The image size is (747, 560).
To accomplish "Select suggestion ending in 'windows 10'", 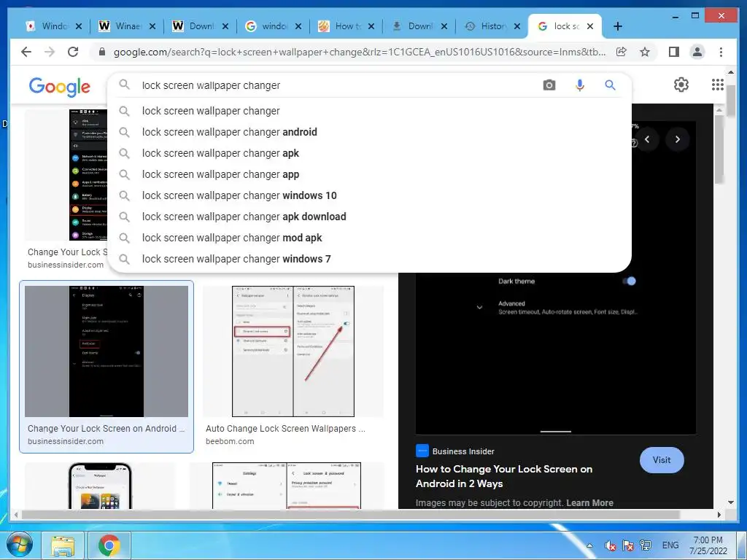I will point(370,195).
